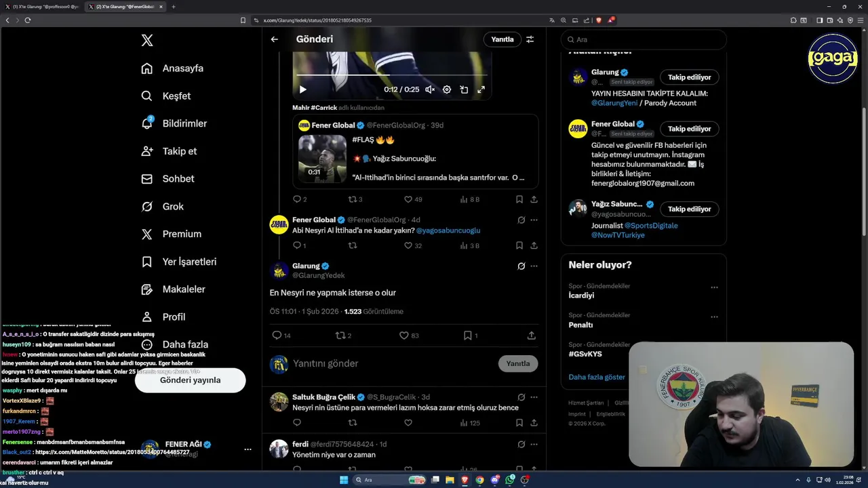Share the Glarung post
868x488 pixels.
tap(532, 335)
